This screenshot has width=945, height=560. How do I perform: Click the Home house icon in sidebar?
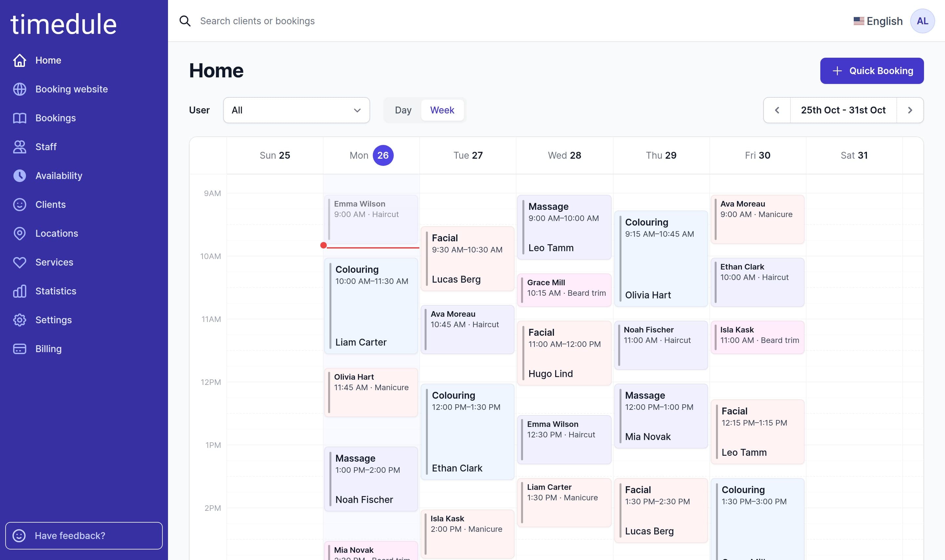pos(20,60)
